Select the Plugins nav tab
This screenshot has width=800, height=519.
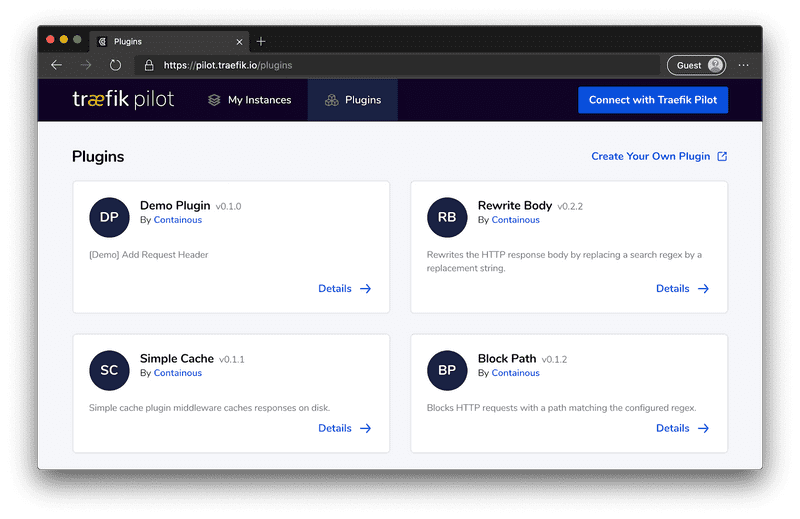[x=353, y=100]
